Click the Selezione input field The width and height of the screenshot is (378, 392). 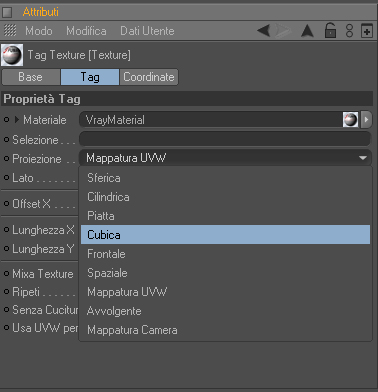(225, 139)
